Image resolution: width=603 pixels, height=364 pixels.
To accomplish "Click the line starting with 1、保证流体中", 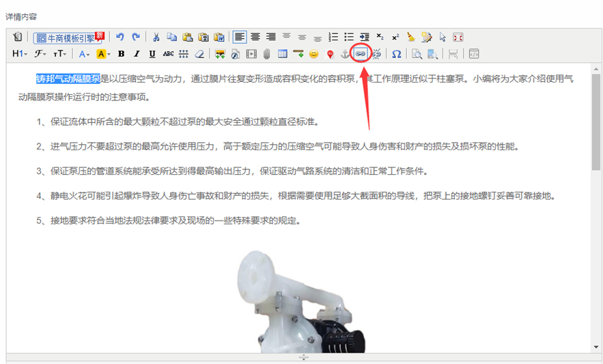I will pos(178,122).
